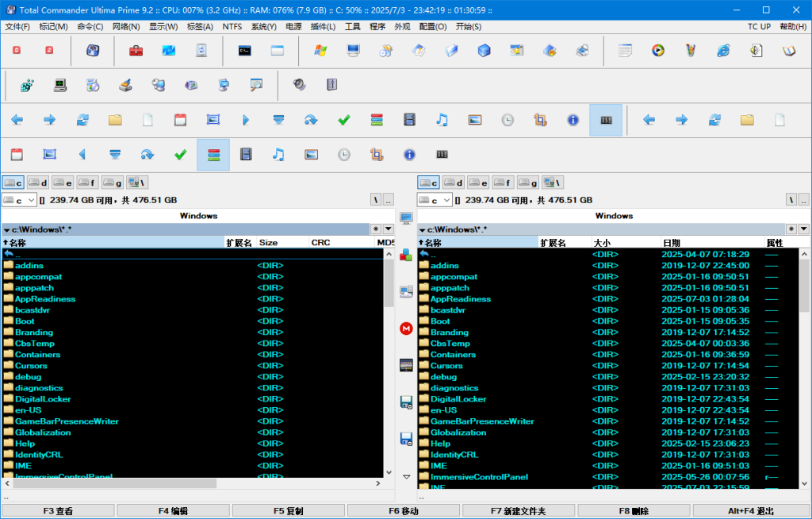
Task: Open the left panel drive combo box
Action: point(19,200)
